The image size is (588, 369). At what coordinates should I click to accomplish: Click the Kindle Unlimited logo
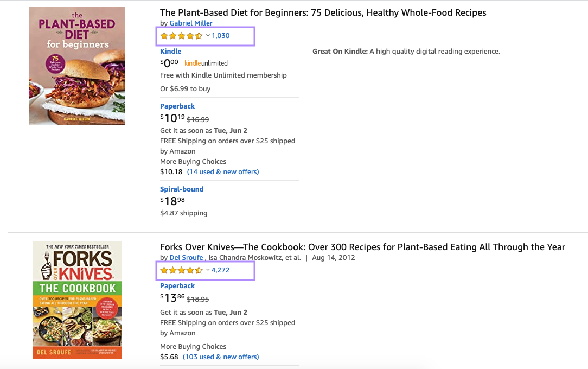pos(206,63)
